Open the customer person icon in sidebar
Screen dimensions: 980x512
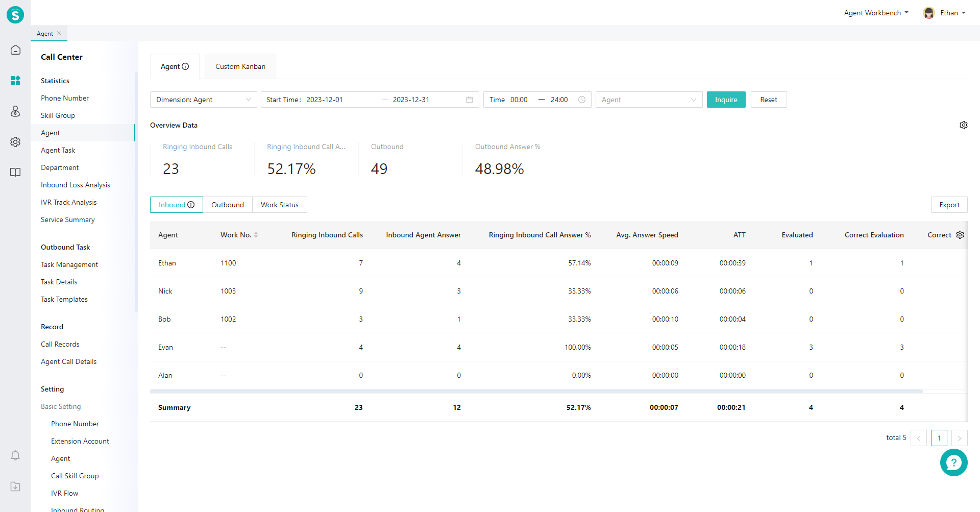(x=15, y=111)
